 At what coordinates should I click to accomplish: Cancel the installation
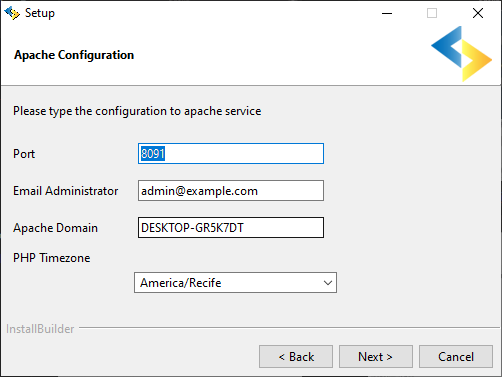click(x=456, y=357)
